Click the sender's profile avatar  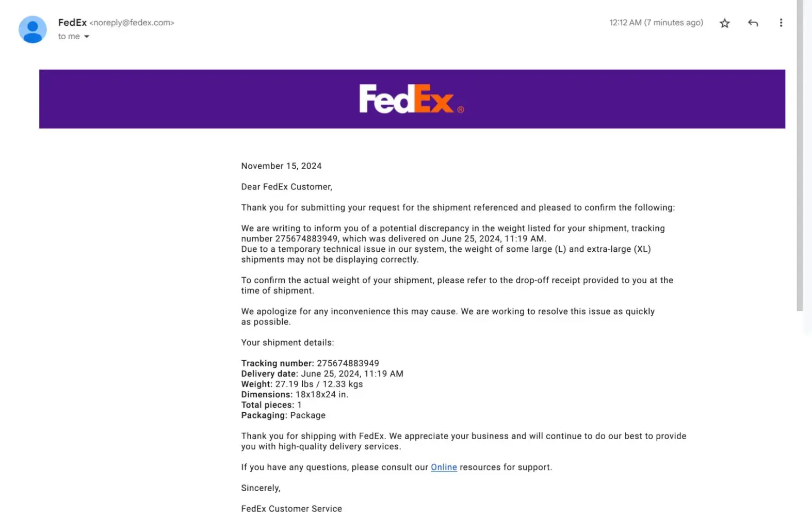coord(33,29)
